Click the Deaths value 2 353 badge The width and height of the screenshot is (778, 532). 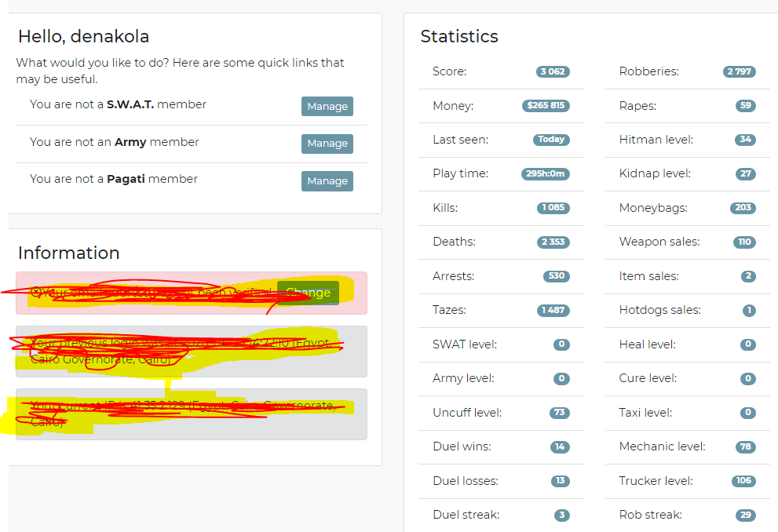pyautogui.click(x=553, y=242)
